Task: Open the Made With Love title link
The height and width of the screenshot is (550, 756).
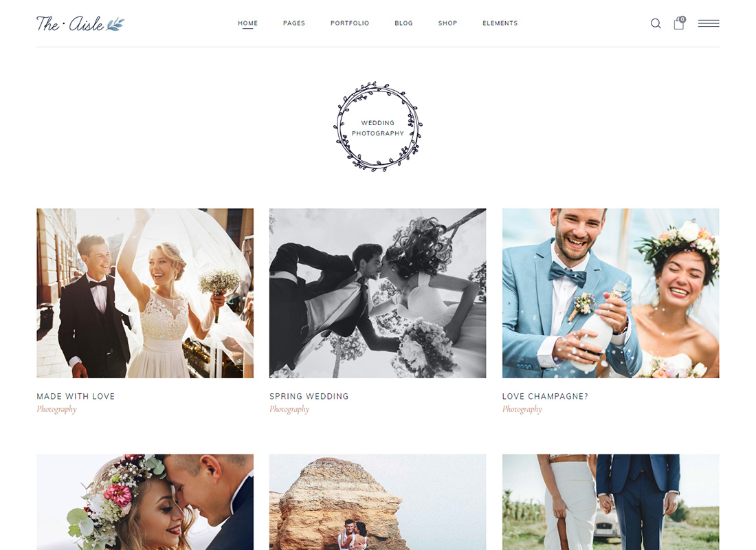Action: pyautogui.click(x=76, y=396)
